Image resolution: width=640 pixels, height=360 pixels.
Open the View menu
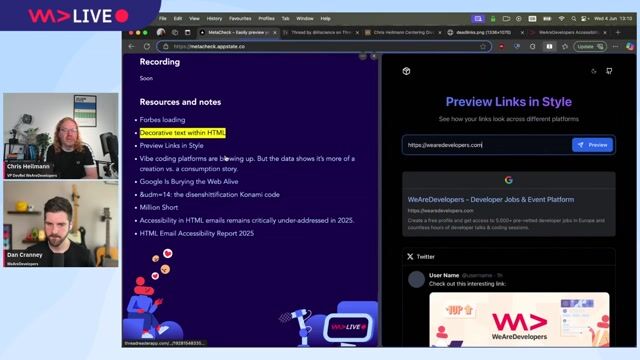point(194,19)
